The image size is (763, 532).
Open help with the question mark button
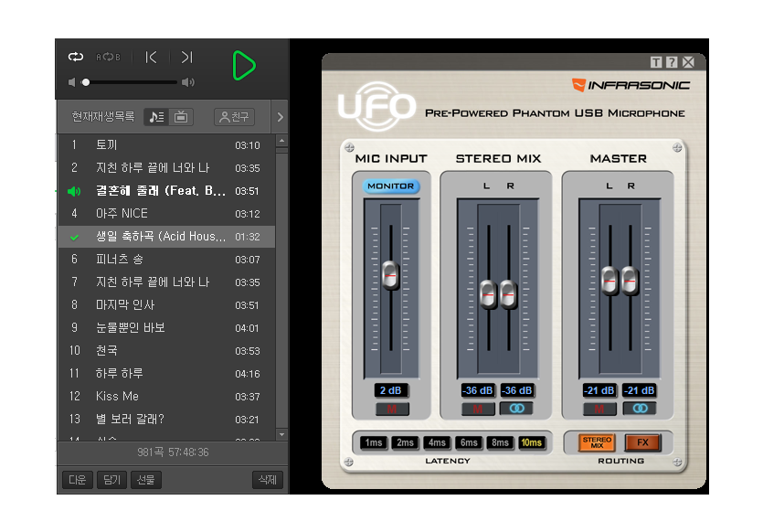672,62
